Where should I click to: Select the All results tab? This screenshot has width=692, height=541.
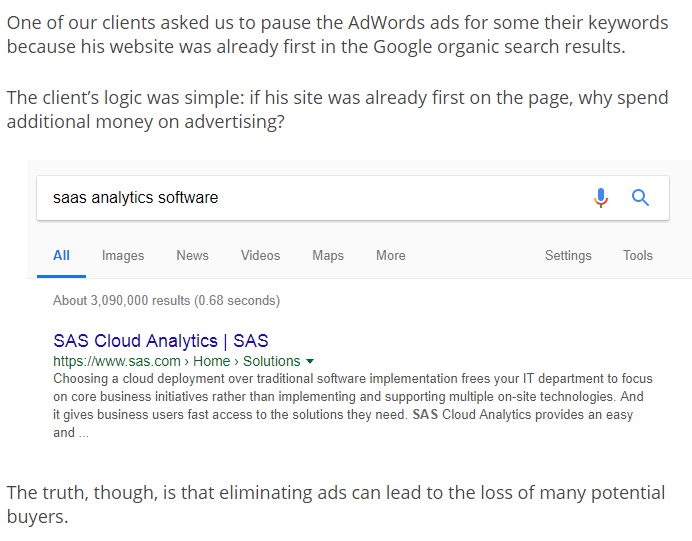[61, 255]
